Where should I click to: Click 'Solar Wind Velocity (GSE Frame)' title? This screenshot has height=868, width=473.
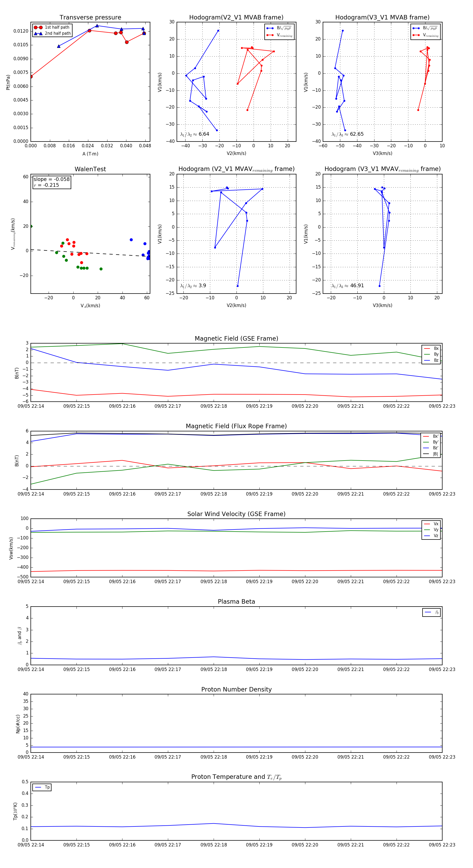236,514
